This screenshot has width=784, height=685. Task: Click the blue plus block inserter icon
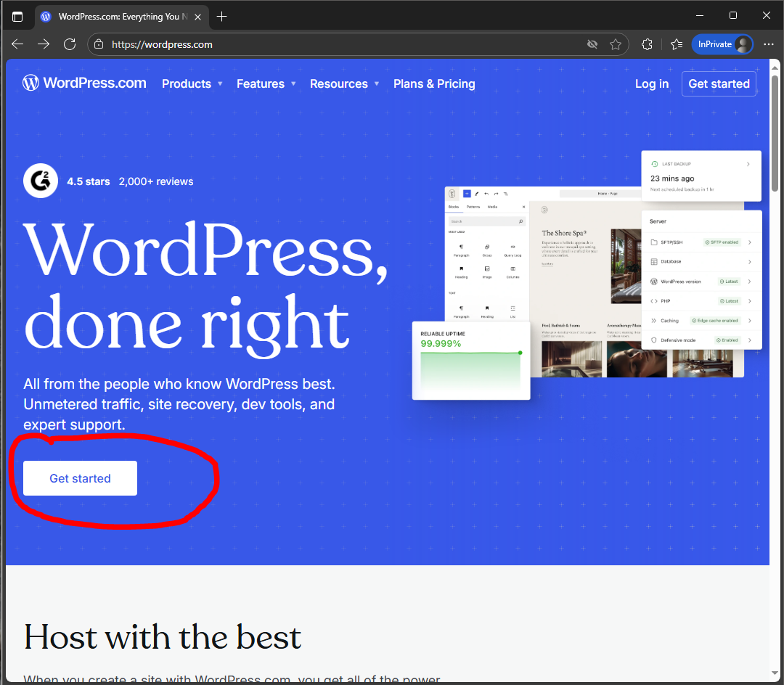click(x=467, y=194)
